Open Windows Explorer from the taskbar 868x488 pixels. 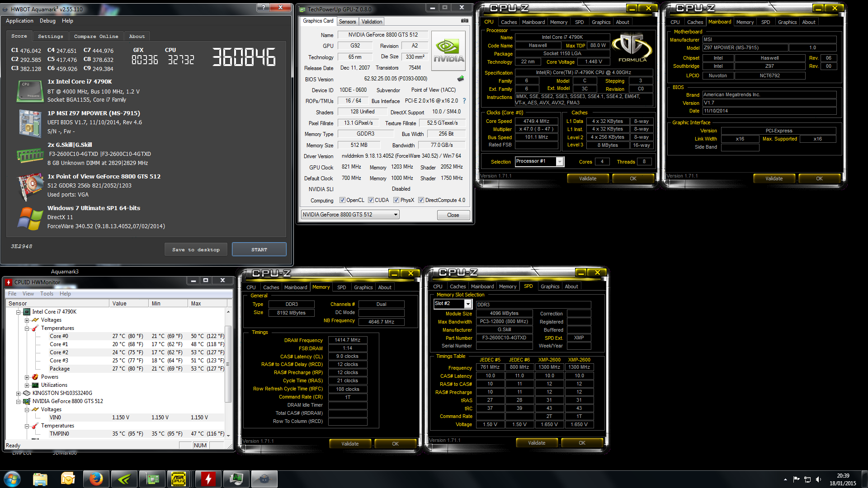coord(40,479)
